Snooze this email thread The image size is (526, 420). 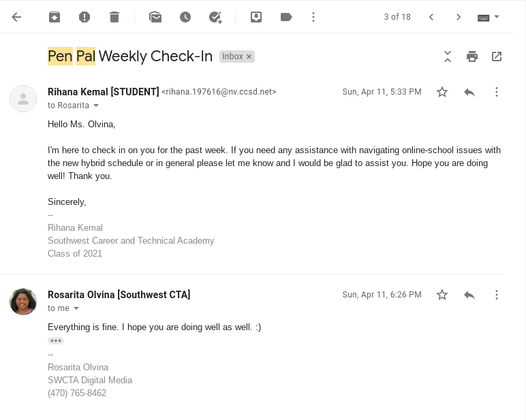185,17
